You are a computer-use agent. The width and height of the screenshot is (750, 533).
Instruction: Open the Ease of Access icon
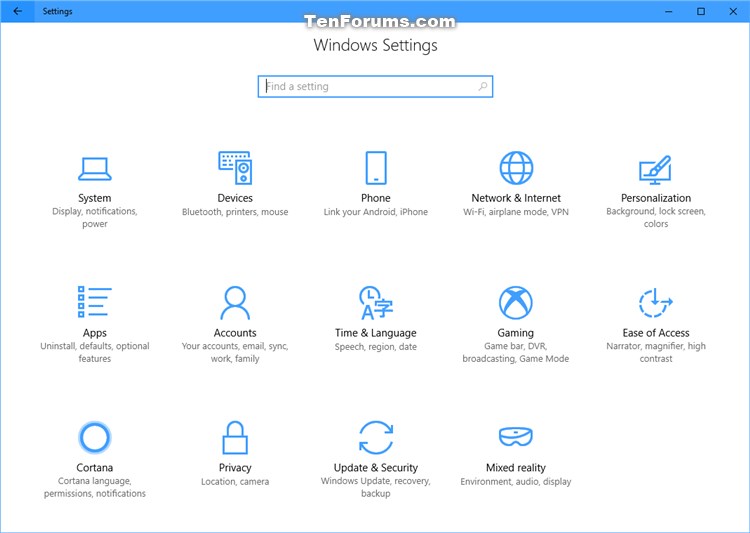[x=655, y=302]
